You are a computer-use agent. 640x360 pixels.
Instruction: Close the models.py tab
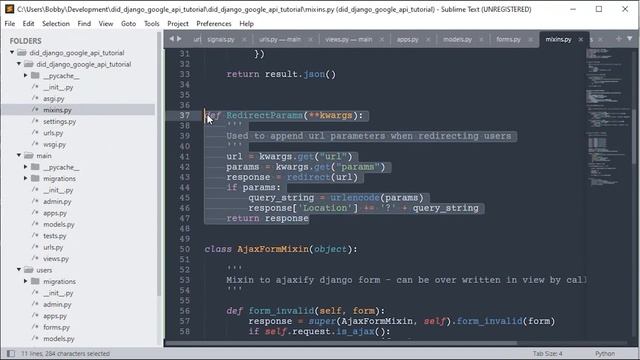482,40
